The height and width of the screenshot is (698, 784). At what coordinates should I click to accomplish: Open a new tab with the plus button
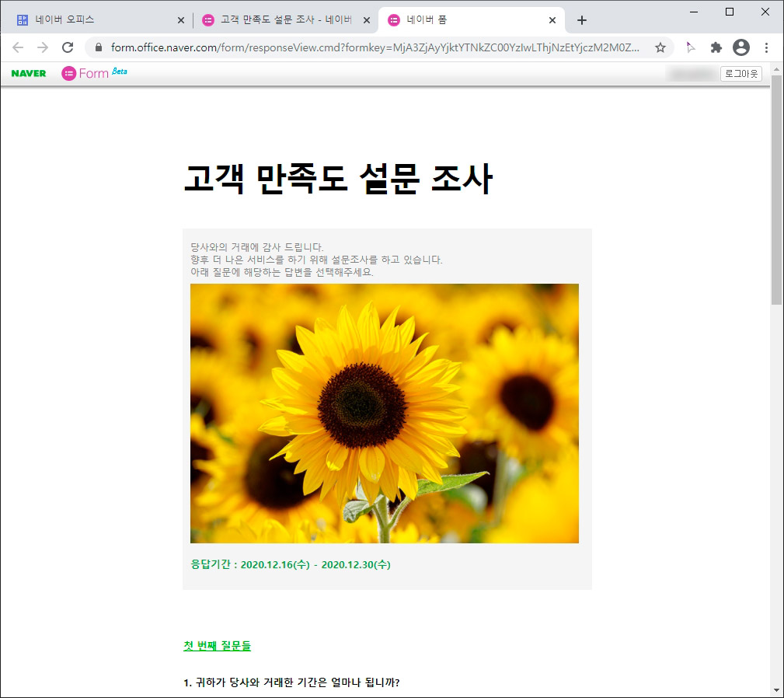tap(581, 19)
